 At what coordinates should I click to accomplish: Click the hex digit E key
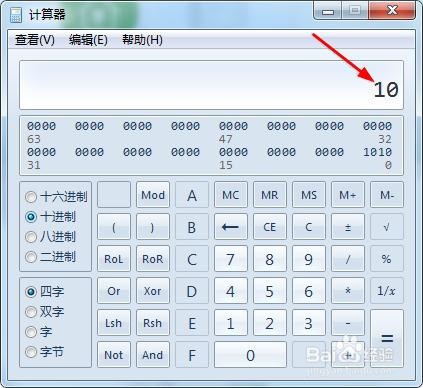(192, 323)
